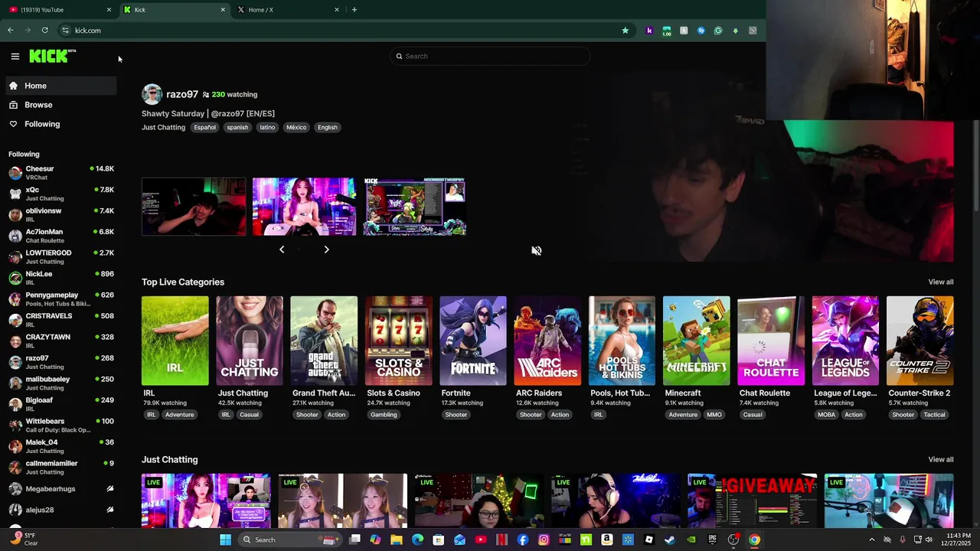Open a new browser tab
The height and width of the screenshot is (551, 980).
pos(354,10)
